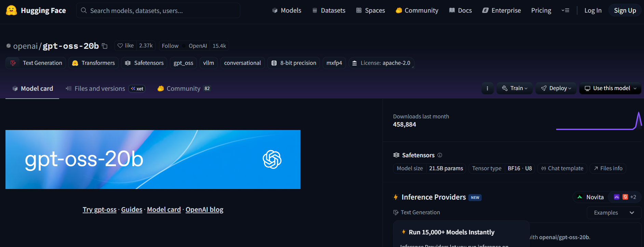Image resolution: width=644 pixels, height=247 pixels.
Task: Click the Log In link
Action: (593, 11)
